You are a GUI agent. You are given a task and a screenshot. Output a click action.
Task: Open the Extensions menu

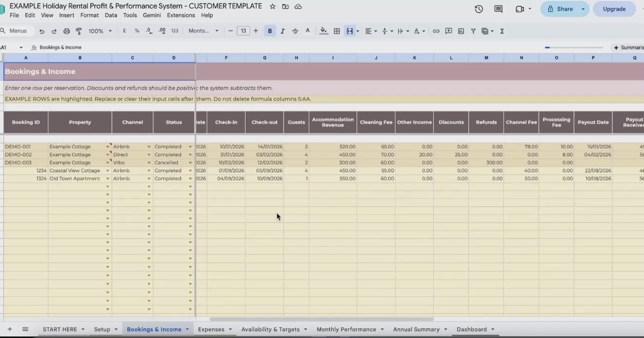click(x=181, y=15)
